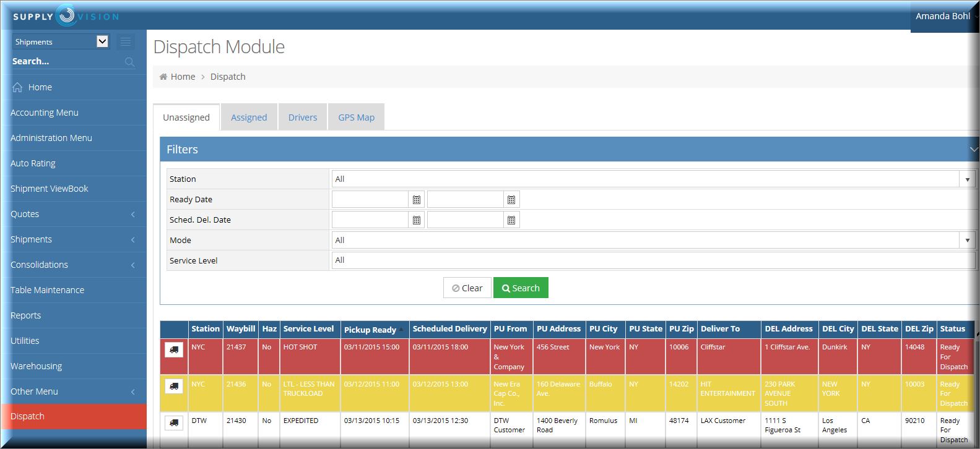The height and width of the screenshot is (449, 980).
Task: Click the breadcrumb home icon
Action: click(163, 77)
